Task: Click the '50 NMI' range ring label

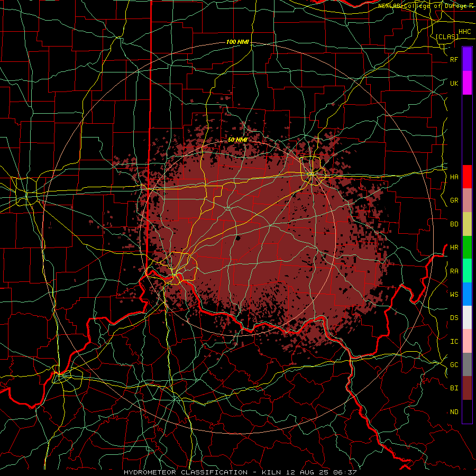Action: click(237, 140)
